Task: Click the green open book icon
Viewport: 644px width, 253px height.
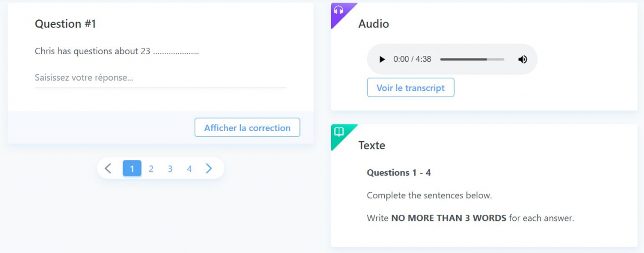Action: pyautogui.click(x=339, y=132)
